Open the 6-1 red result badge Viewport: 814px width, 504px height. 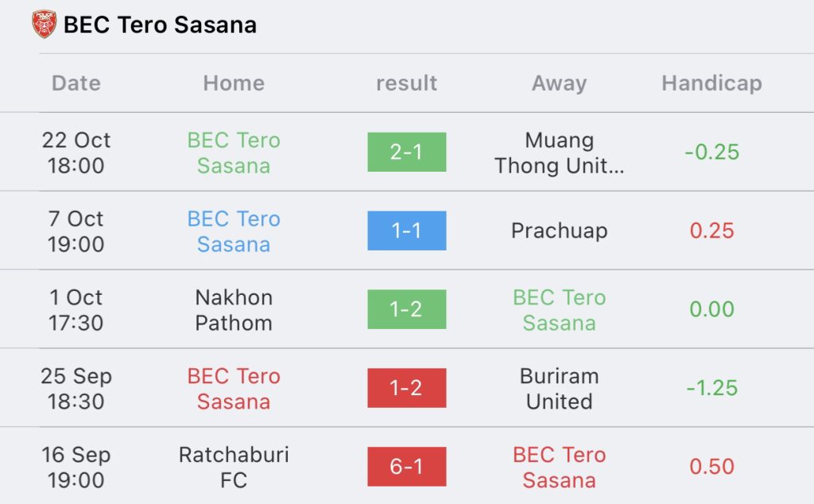click(x=406, y=467)
